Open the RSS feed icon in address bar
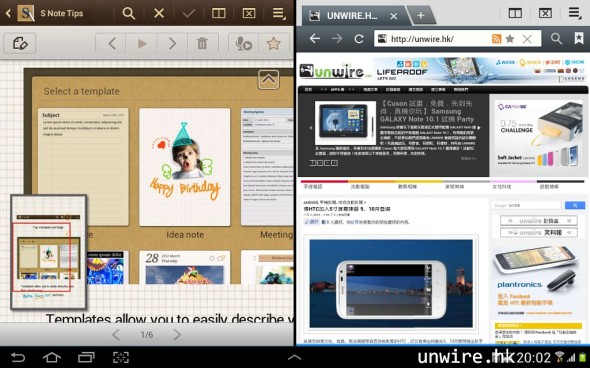Image resolution: width=590 pixels, height=368 pixels. tap(496, 39)
